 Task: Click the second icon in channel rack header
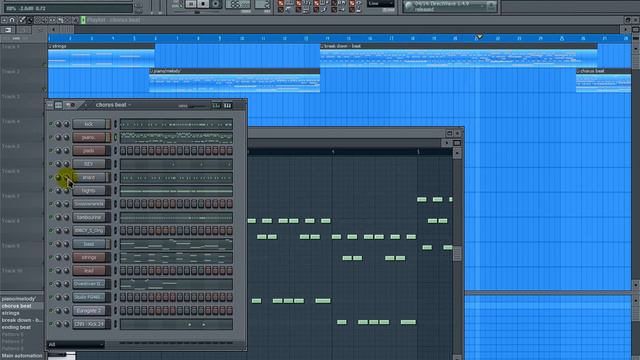click(x=59, y=105)
